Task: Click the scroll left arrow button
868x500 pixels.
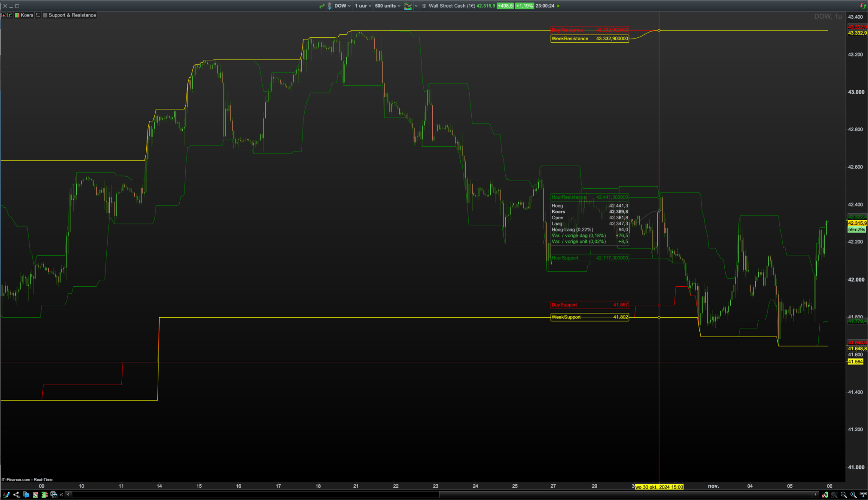Action: tap(68, 494)
